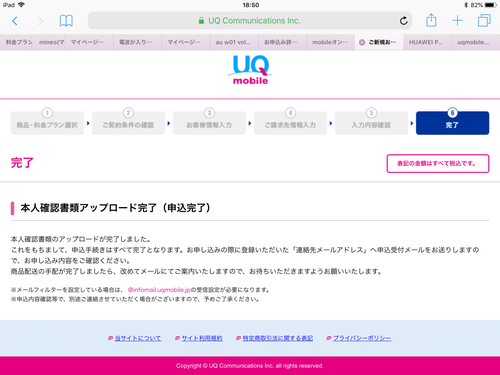The image size is (500, 375).
Task: Tap the Safari back arrow
Action: [15, 21]
